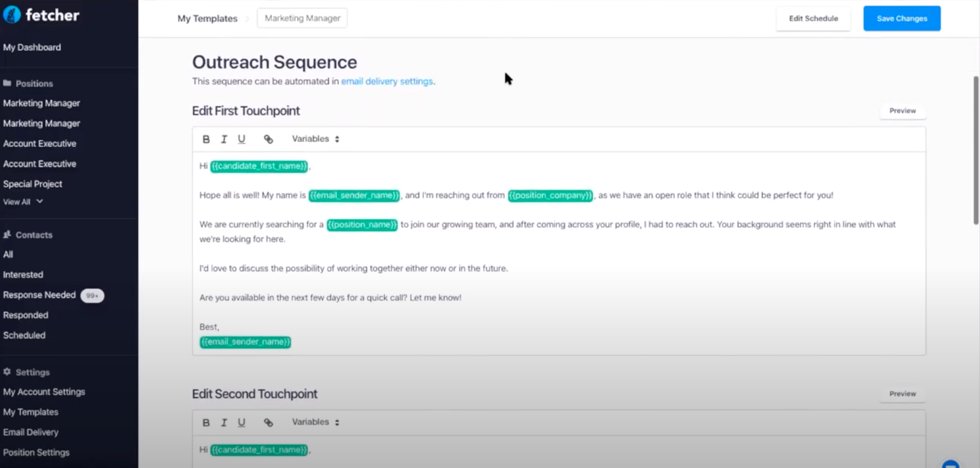The height and width of the screenshot is (468, 980).
Task: Open Email Delivery settings in sidebar
Action: tap(31, 432)
